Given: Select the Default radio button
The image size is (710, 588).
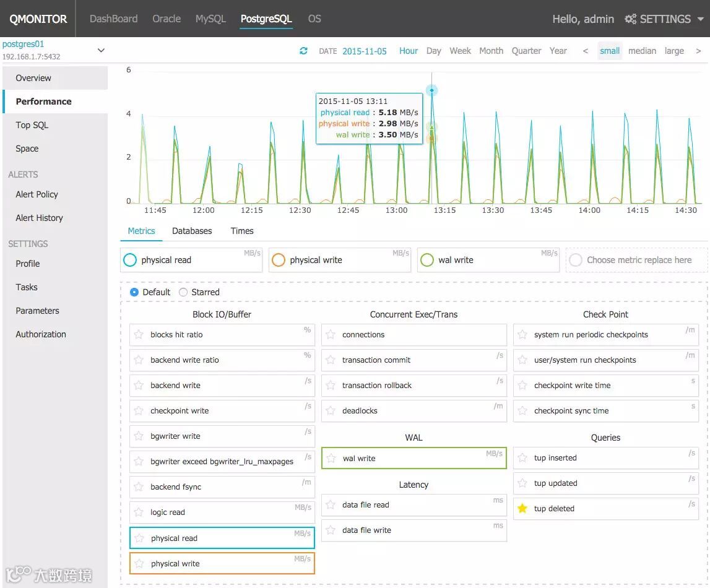Looking at the screenshot, I should [134, 292].
